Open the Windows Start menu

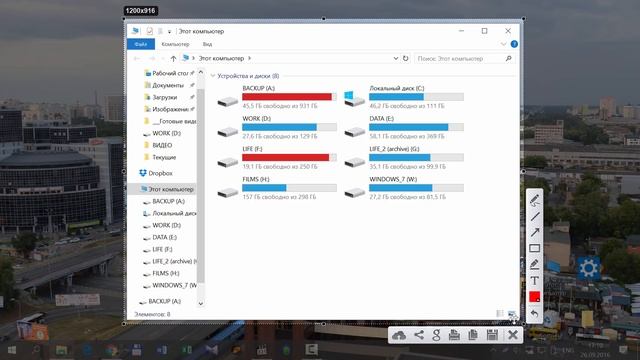click(11, 350)
